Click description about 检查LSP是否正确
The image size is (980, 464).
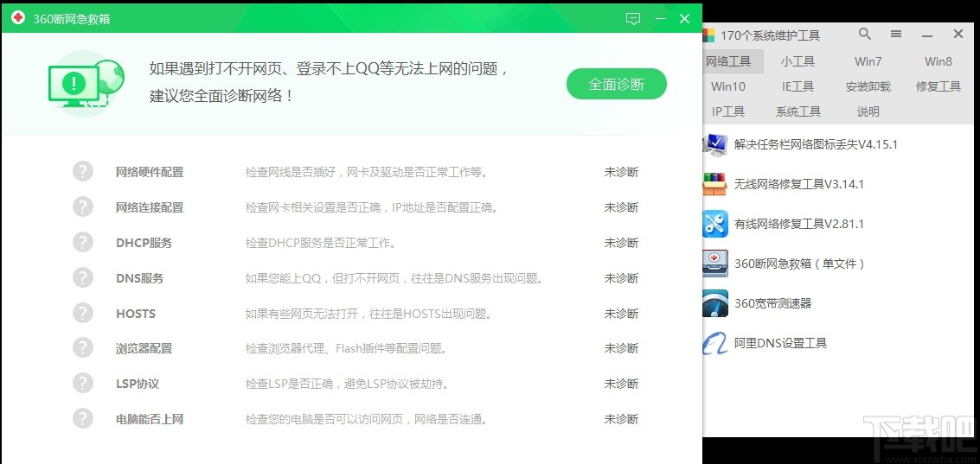point(347,384)
